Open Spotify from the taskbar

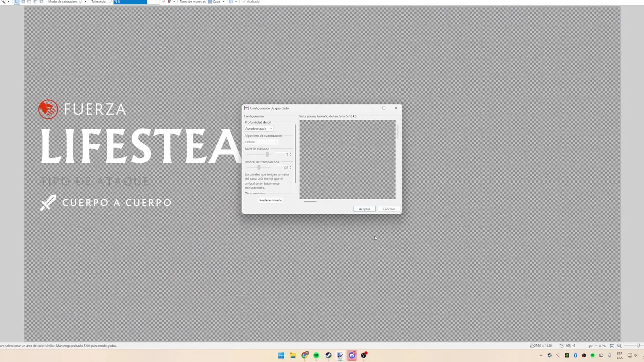(x=316, y=355)
